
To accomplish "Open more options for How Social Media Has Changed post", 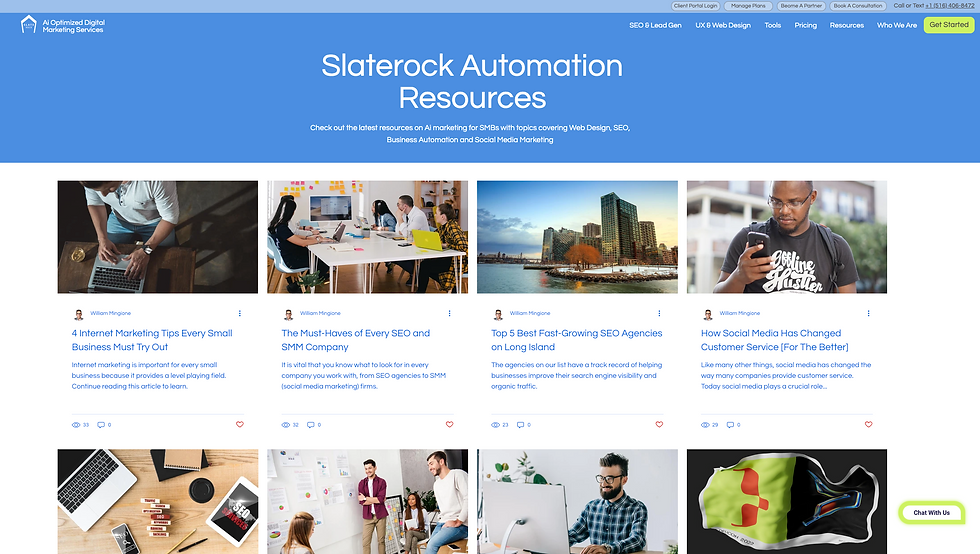I will (x=868, y=313).
